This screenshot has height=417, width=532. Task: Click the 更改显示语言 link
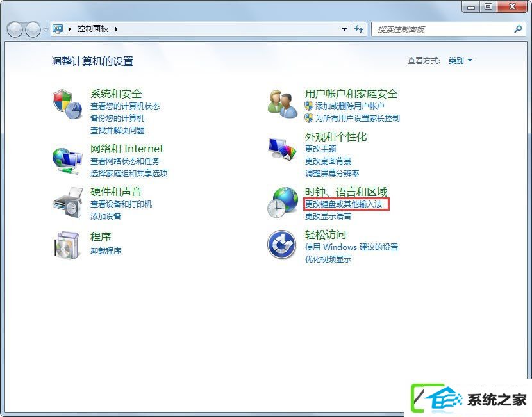click(328, 217)
